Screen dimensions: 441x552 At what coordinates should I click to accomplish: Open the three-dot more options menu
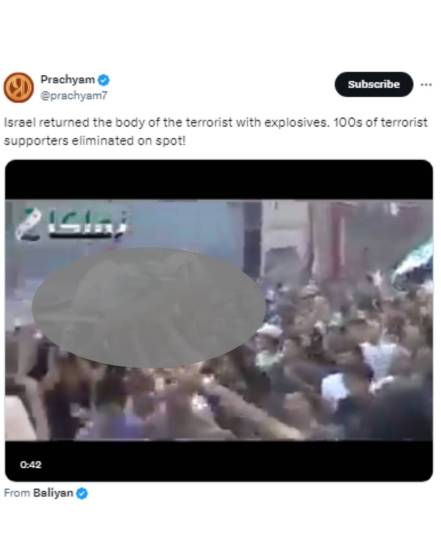(x=426, y=84)
